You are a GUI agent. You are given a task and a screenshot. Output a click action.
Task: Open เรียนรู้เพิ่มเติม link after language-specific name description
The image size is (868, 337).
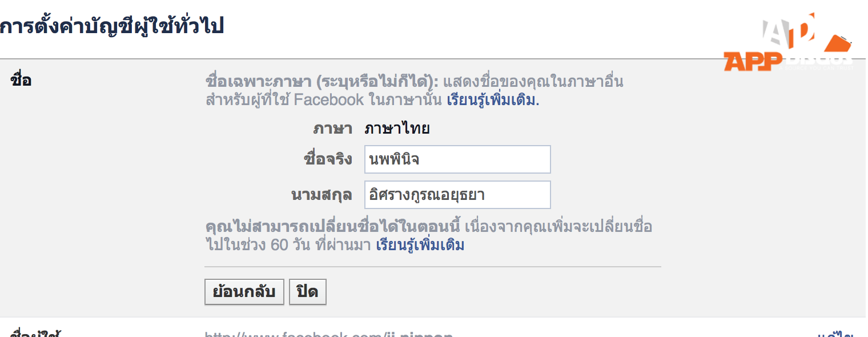click(493, 100)
